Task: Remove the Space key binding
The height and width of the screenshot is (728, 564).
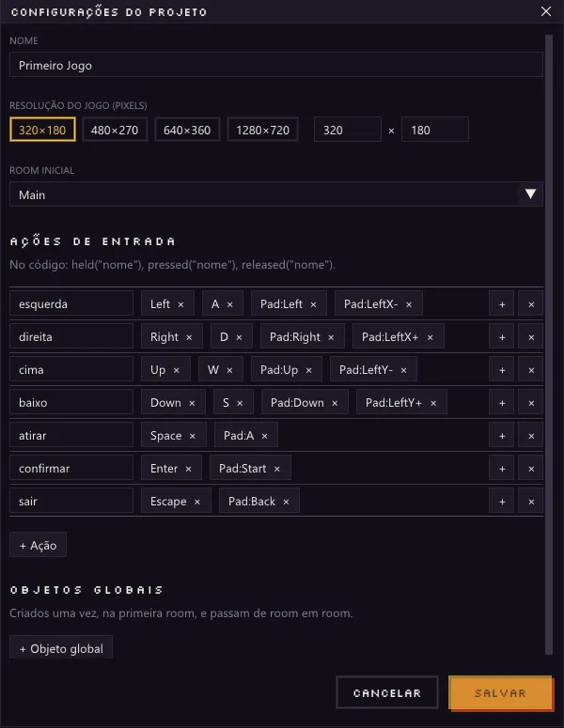Action: (x=193, y=437)
